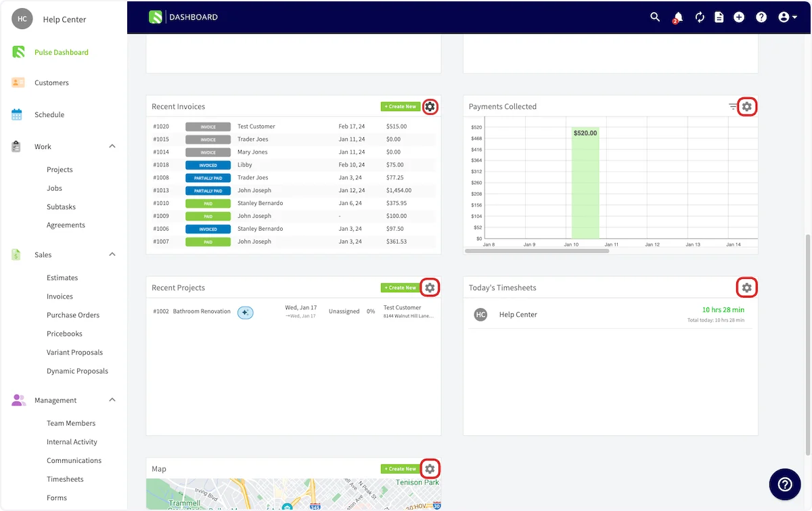Click the plus quick-add icon

(x=739, y=17)
